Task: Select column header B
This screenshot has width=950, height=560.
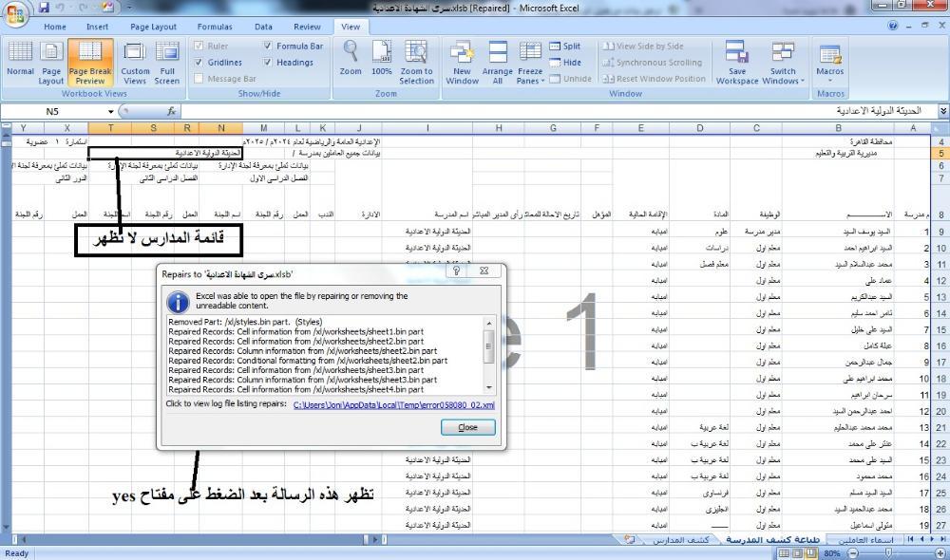Action: coord(838,128)
